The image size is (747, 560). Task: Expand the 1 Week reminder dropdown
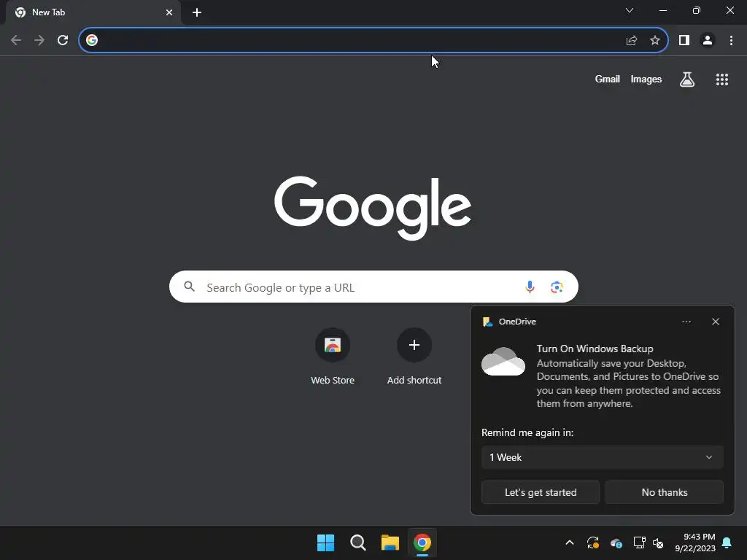[x=602, y=457]
